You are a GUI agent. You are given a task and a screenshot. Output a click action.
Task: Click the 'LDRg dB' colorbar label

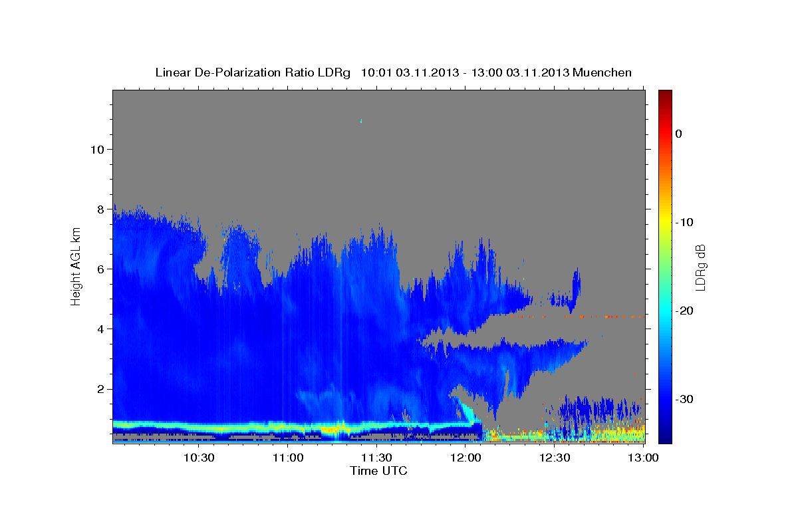click(x=700, y=267)
